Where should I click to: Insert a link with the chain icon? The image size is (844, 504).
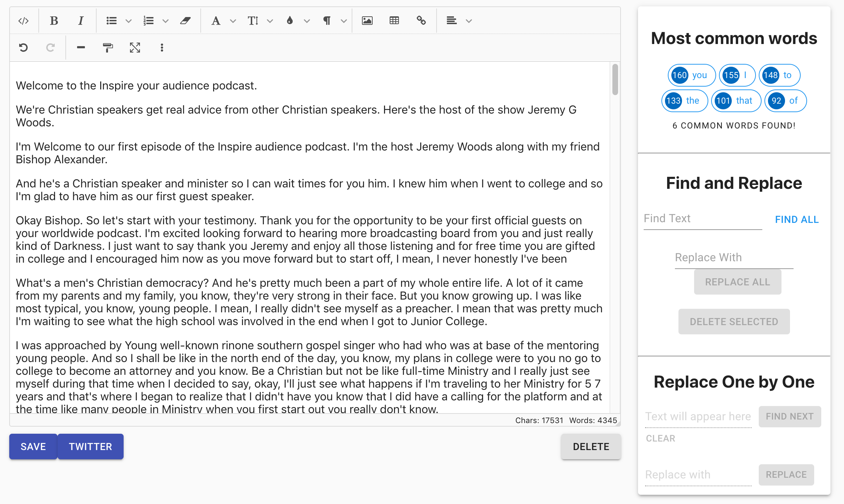pos(421,21)
